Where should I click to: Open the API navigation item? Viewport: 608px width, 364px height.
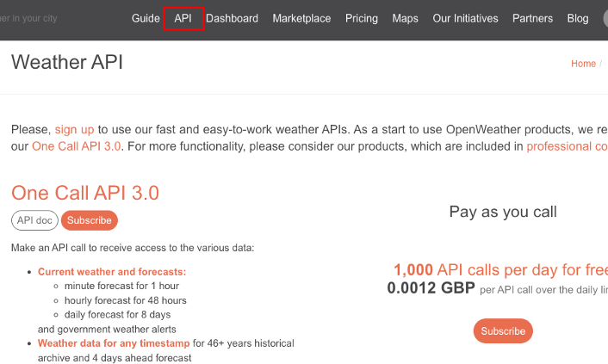[183, 18]
